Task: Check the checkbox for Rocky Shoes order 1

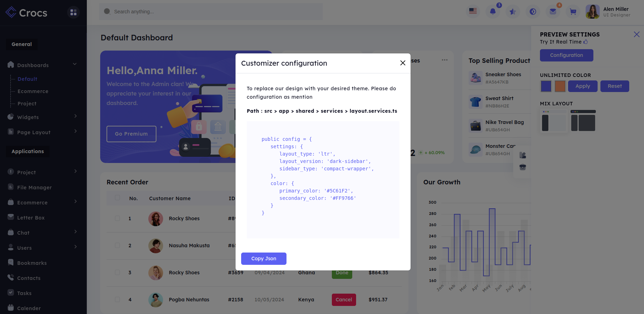Action: pyautogui.click(x=117, y=218)
